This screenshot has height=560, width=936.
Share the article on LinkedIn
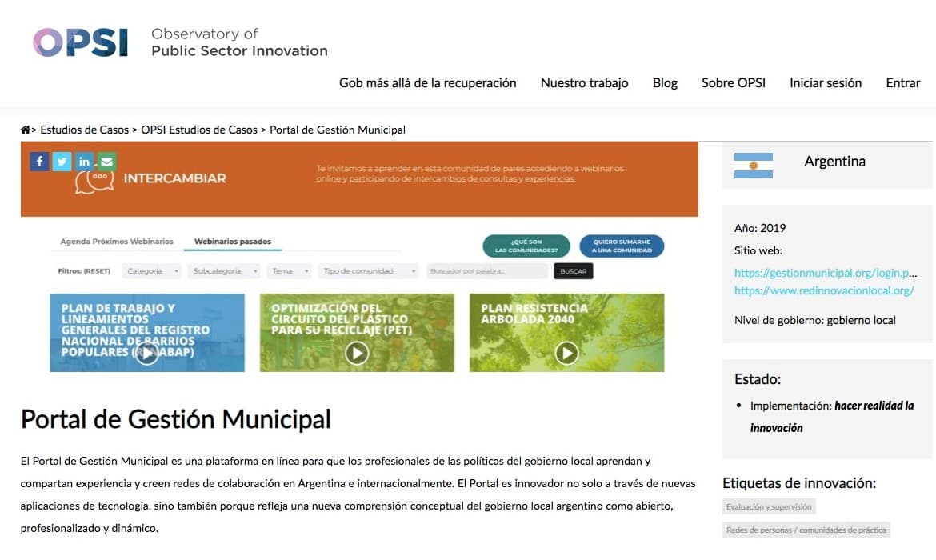coord(84,161)
